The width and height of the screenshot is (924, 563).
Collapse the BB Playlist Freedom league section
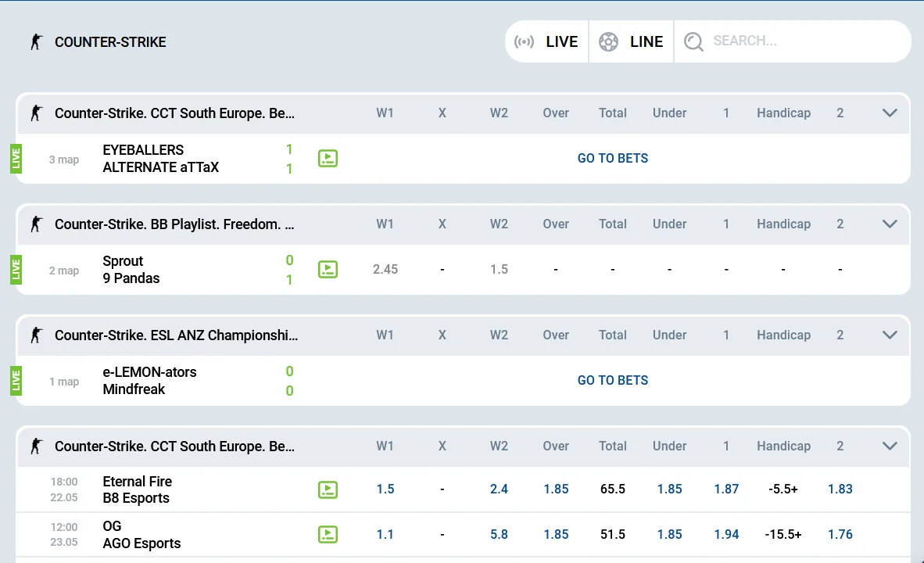[890, 224]
